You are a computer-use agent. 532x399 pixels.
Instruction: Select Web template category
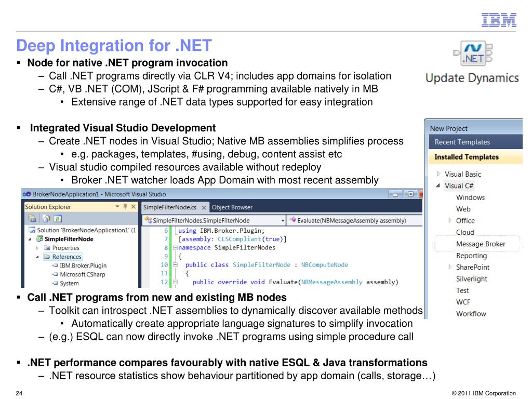(x=463, y=209)
